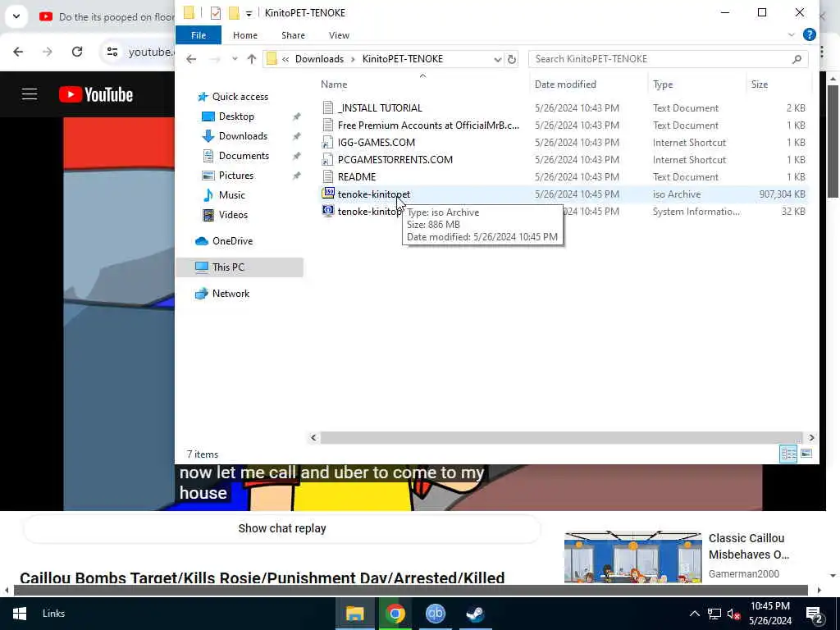Click the Gamerman2000 channel name
Screen dimensions: 840x630
(743, 573)
